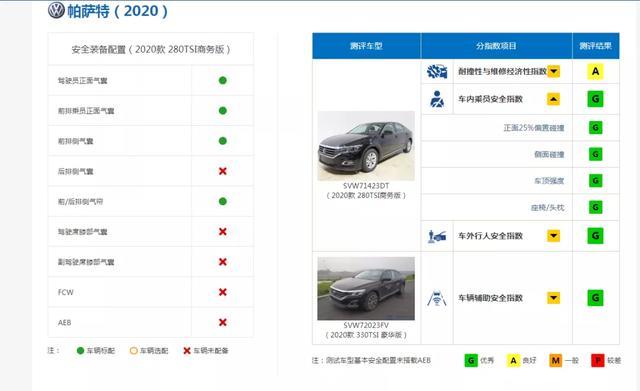Select the 侧面碰撞 sub-item link
The height and width of the screenshot is (391, 640).
(549, 154)
